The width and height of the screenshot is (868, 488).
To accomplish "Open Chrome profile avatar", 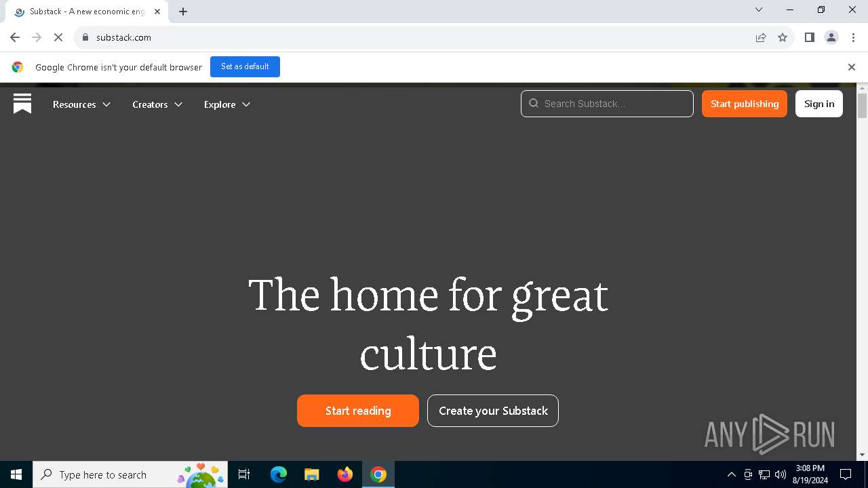I will pos(831,37).
